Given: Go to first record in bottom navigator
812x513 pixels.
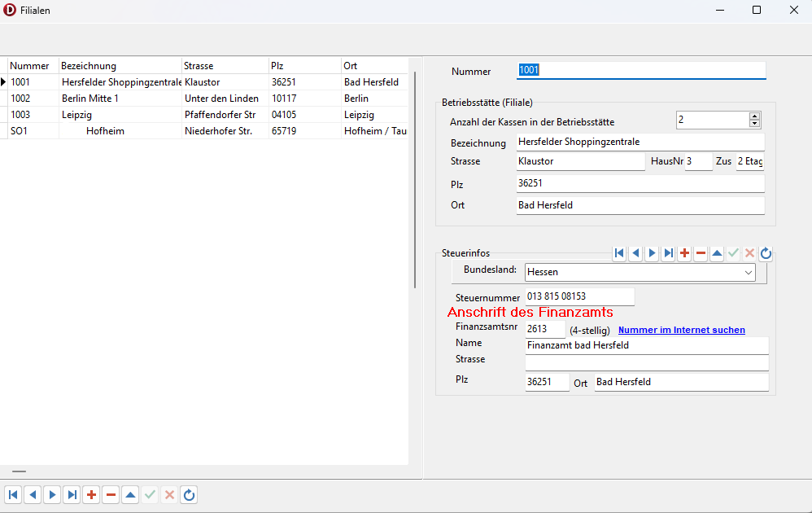Looking at the screenshot, I should point(14,495).
